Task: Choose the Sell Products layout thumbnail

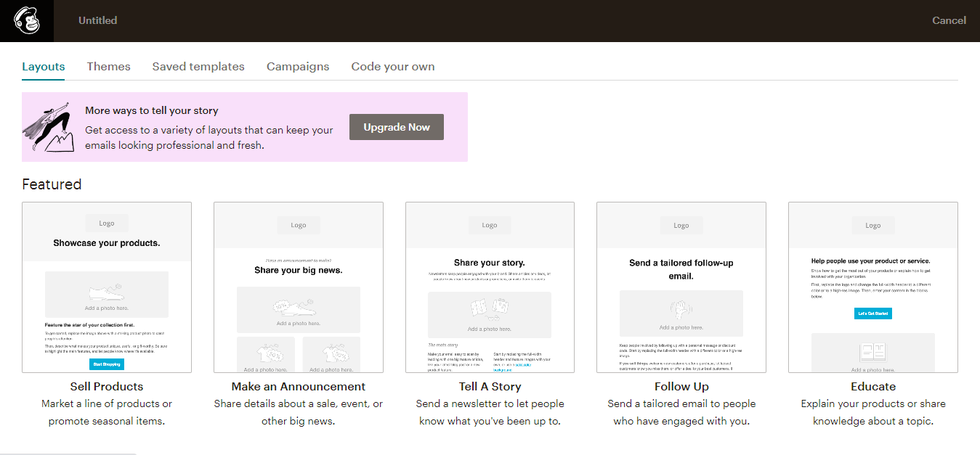Action: click(x=107, y=287)
